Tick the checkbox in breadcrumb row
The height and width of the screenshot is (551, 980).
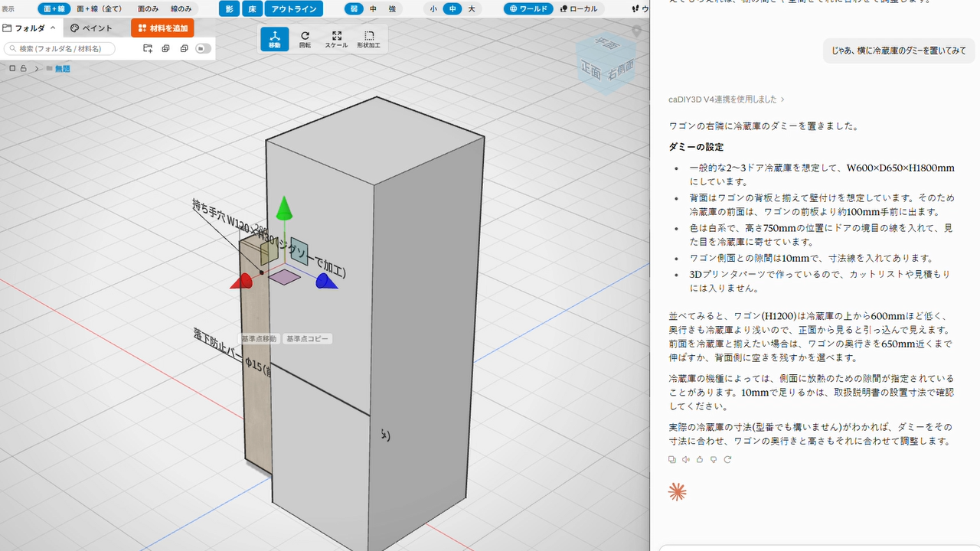(12, 68)
